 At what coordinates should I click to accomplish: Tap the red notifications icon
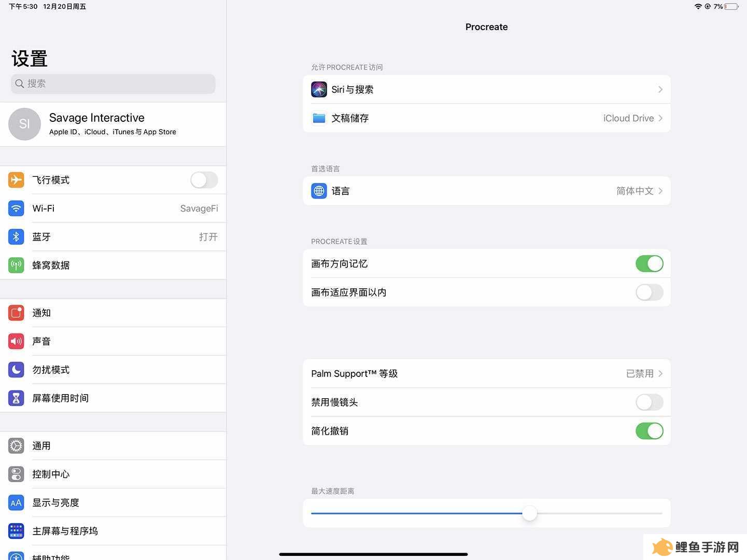click(16, 313)
